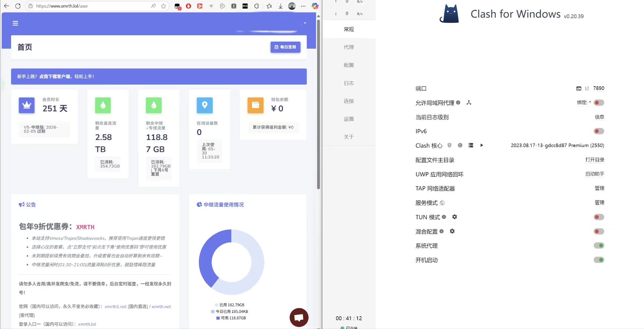Toggle 允许局域网代理 switch
This screenshot has width=644, height=329.
tap(599, 102)
